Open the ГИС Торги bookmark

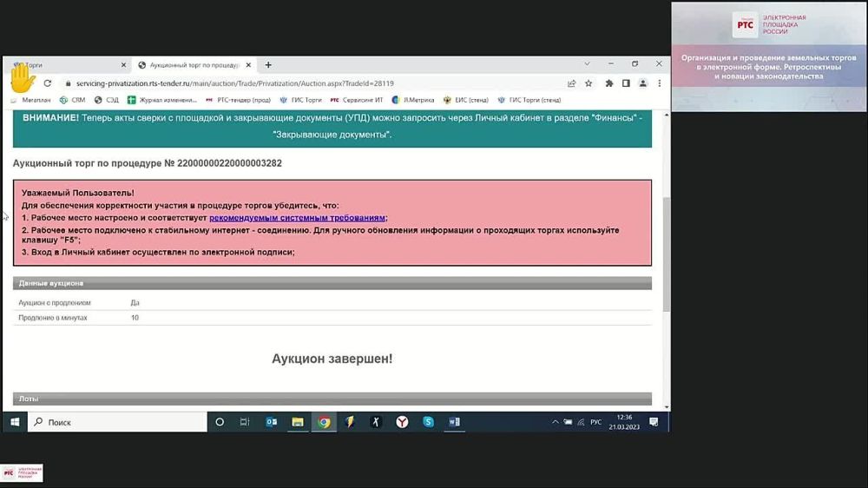(300, 100)
